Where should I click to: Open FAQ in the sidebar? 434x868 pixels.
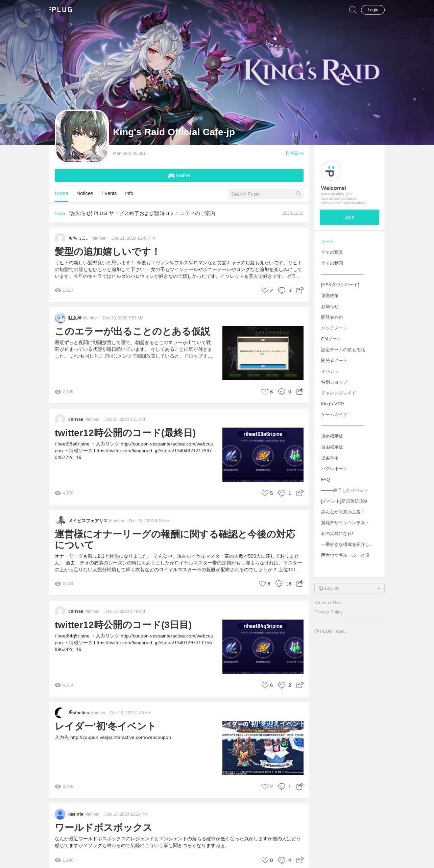[325, 480]
